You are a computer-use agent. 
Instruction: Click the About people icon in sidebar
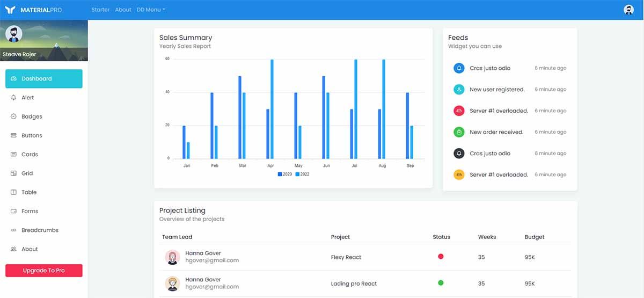[13, 249]
